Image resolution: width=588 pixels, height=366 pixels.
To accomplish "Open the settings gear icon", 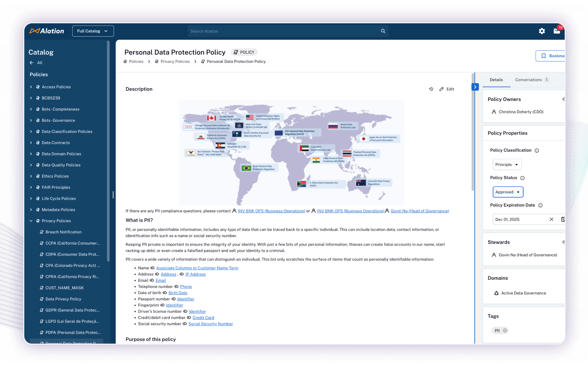I will [x=542, y=31].
